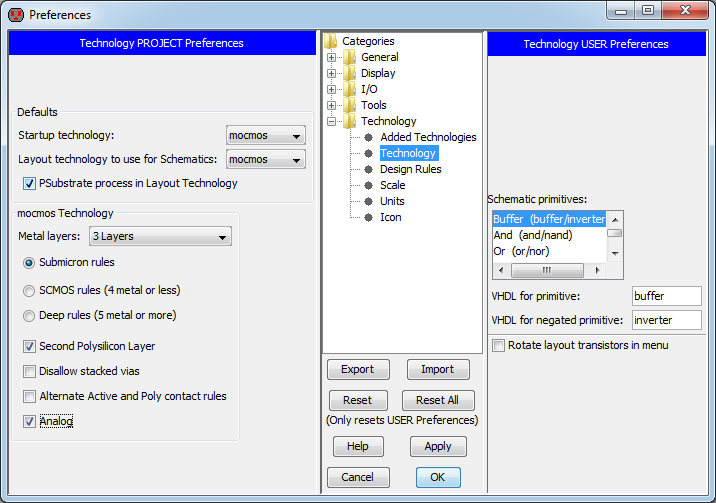Uncheck Second Polysilicon Layer
Image resolution: width=716 pixels, height=503 pixels.
(x=29, y=346)
